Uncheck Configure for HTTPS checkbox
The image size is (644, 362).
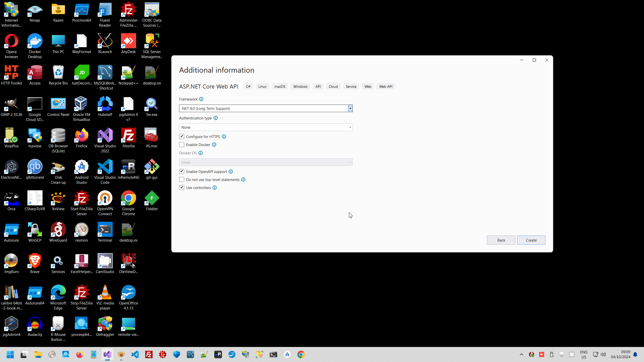coord(182,137)
